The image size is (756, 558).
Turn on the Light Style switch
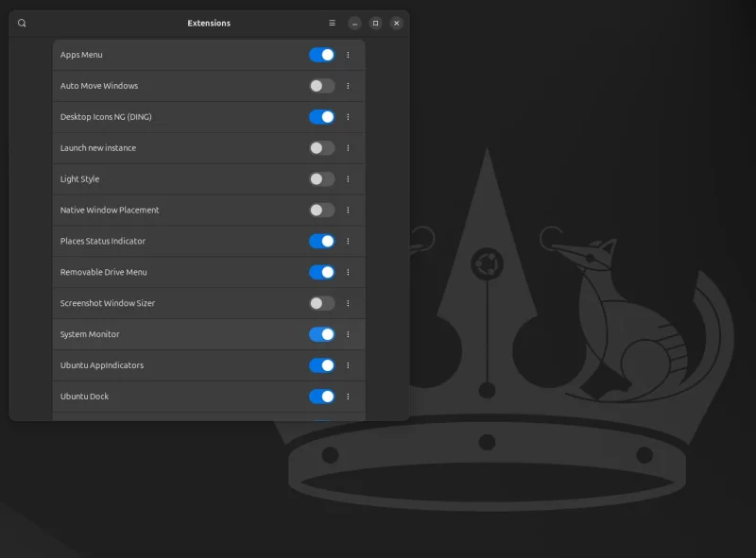tap(322, 179)
